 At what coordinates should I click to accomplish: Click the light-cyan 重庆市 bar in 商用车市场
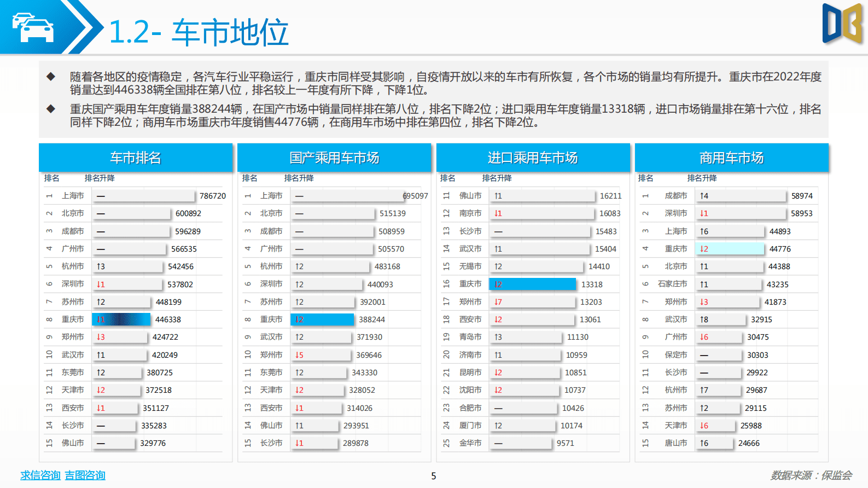click(730, 249)
